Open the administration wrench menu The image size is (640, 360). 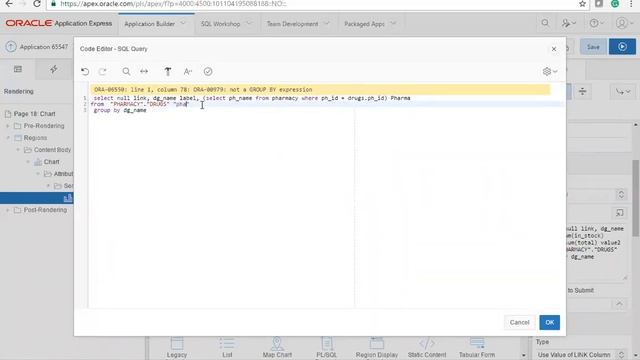[568, 23]
